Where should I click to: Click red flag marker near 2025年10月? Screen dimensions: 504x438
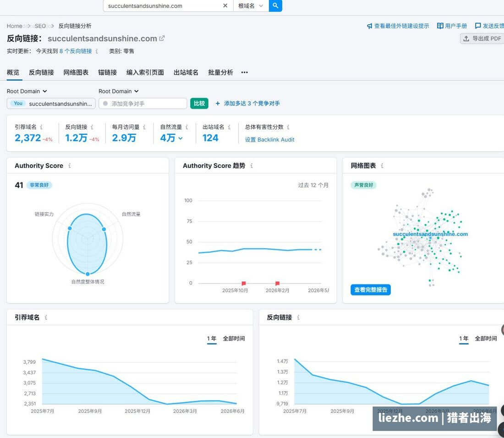[x=244, y=283]
